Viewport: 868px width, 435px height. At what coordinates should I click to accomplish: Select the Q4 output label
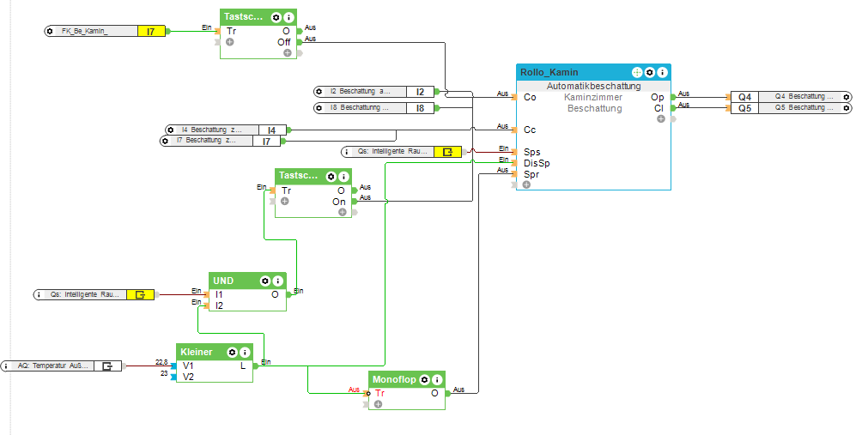pos(745,97)
